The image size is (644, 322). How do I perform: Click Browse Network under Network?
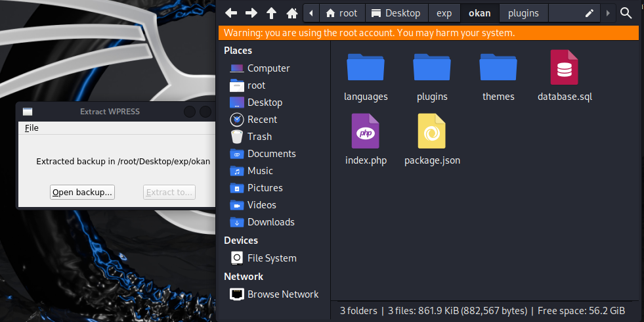(x=282, y=294)
